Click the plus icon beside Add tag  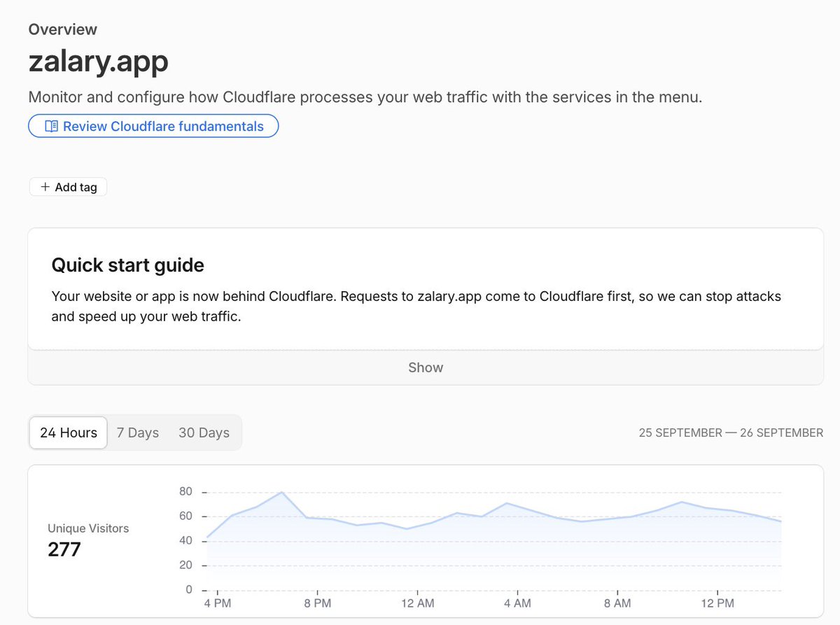pyautogui.click(x=45, y=187)
